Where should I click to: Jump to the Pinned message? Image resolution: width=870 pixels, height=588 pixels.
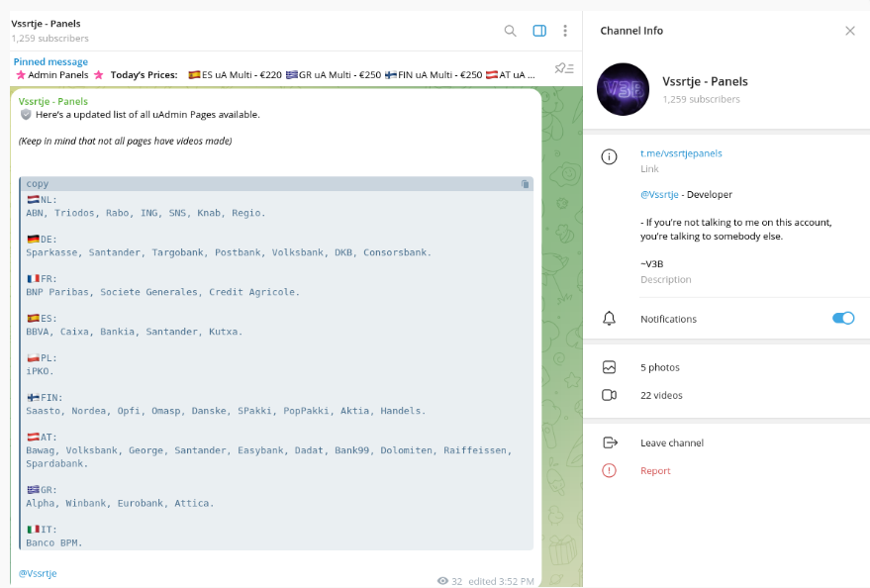point(50,61)
